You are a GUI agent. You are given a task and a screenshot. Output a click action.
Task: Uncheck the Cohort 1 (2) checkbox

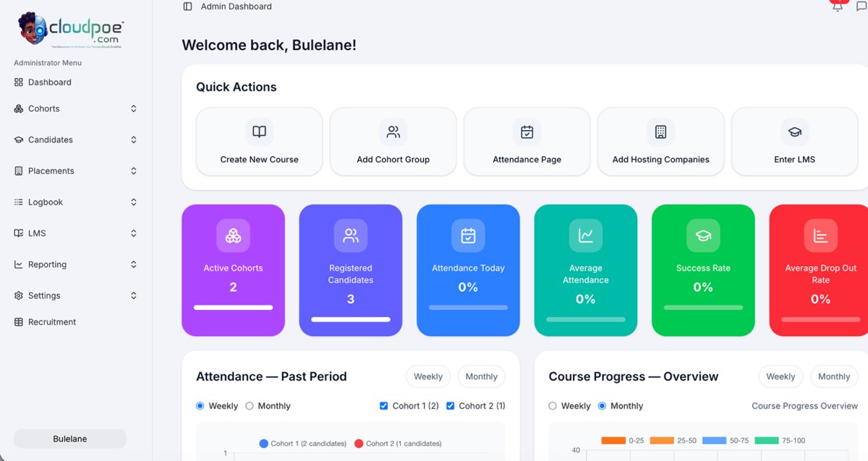pos(384,406)
